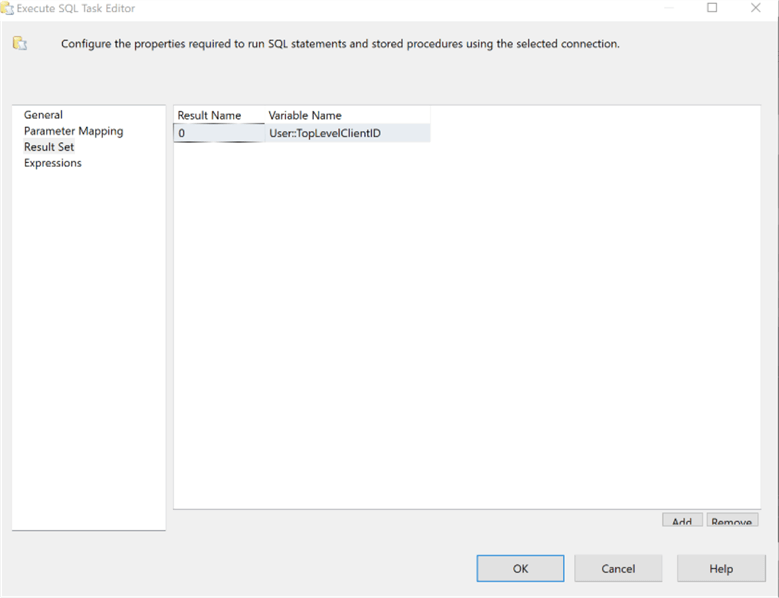Maximize the Execute SQL Task Editor window
Viewport: 779px width, 598px height.
tap(712, 8)
